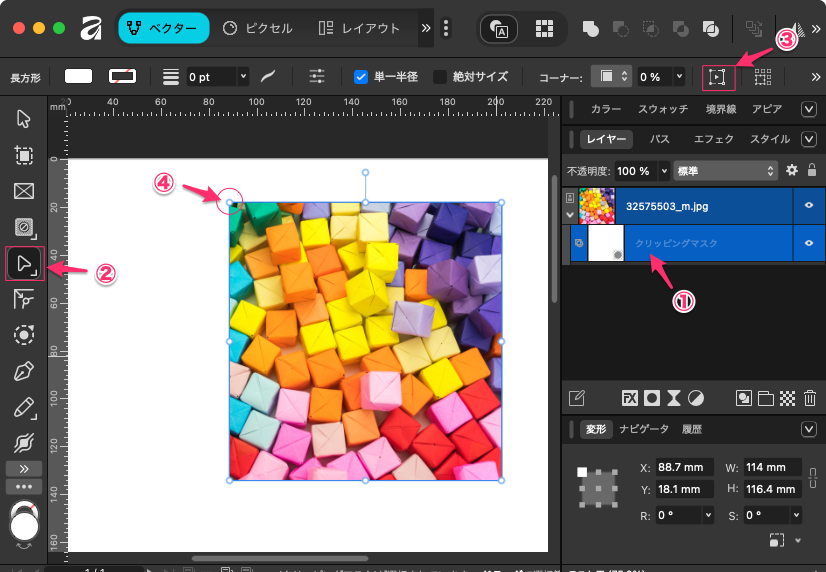Hide the 32575503_m.jpg layer
Viewport: 826px width, 572px height.
pos(808,204)
